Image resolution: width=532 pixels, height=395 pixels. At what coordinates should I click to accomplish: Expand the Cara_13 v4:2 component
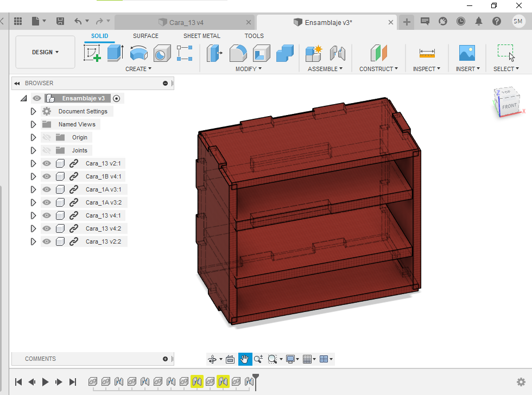[33, 228]
